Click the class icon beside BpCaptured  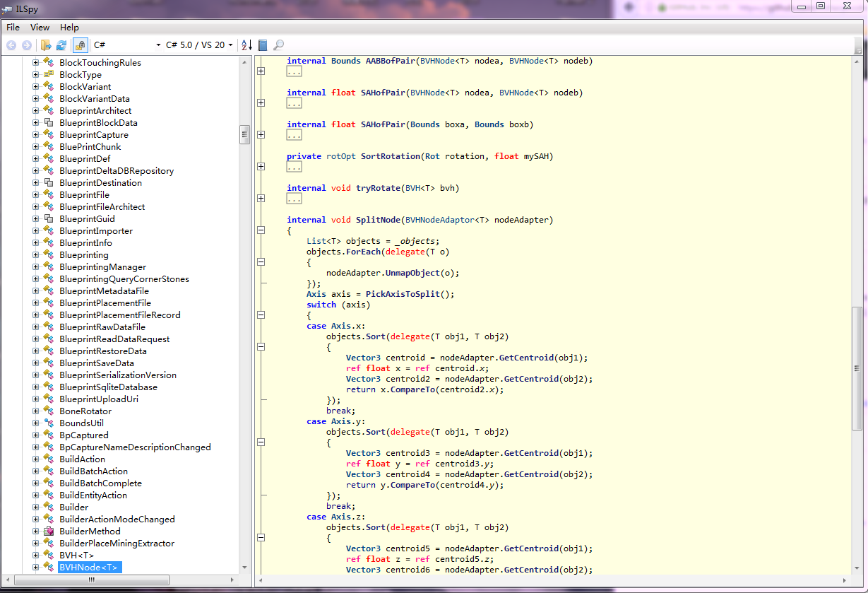coord(49,435)
